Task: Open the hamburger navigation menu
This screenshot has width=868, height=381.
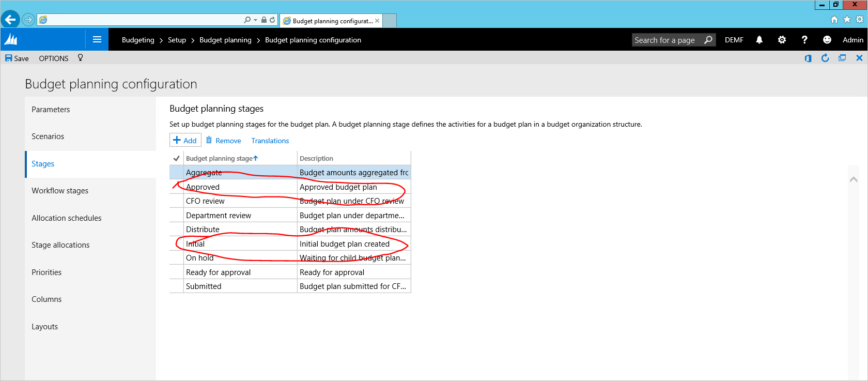Action: pos(97,39)
